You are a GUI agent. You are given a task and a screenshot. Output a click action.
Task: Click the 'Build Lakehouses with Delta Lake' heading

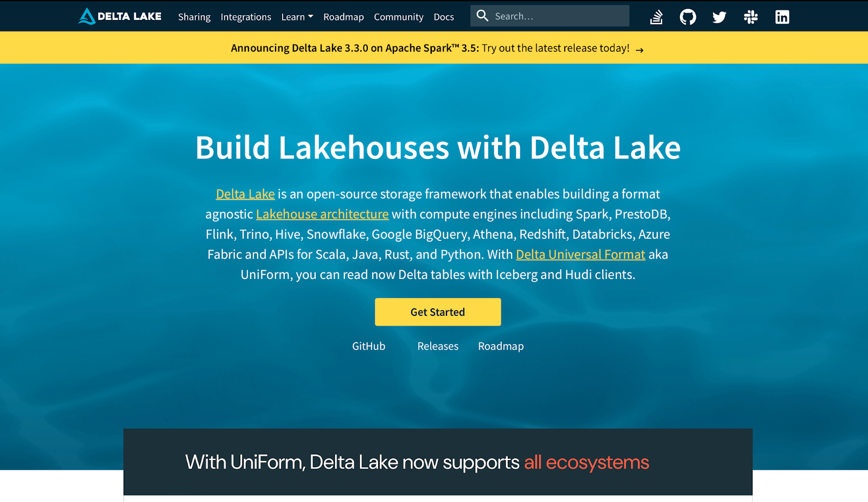(438, 147)
